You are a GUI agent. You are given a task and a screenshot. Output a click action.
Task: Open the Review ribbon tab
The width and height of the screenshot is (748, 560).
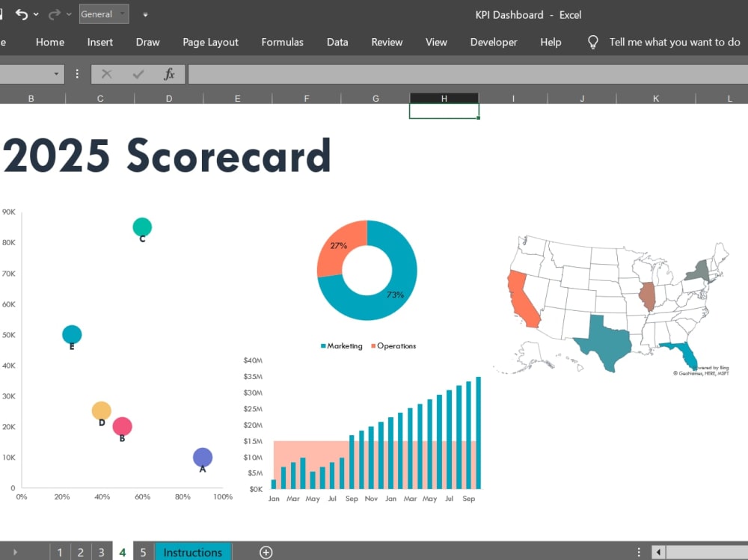tap(387, 42)
